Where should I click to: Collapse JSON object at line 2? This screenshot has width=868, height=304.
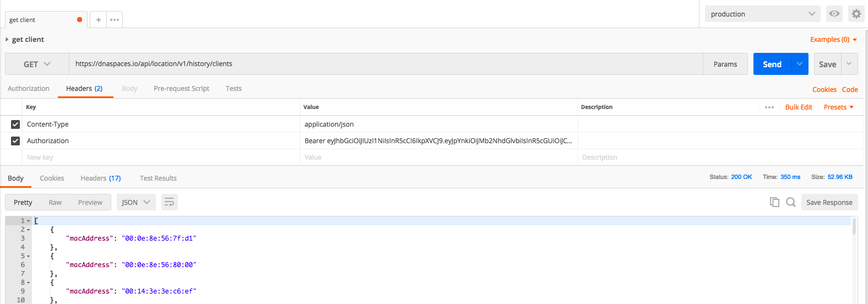click(29, 230)
